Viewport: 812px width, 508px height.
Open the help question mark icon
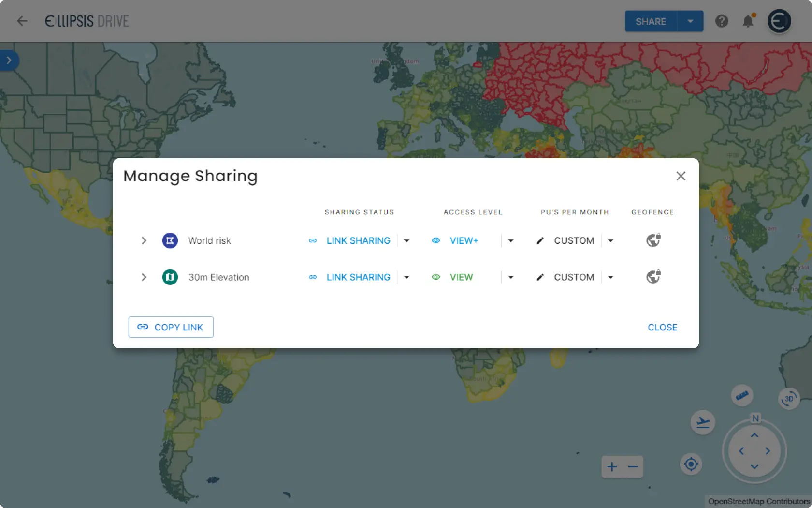point(722,21)
